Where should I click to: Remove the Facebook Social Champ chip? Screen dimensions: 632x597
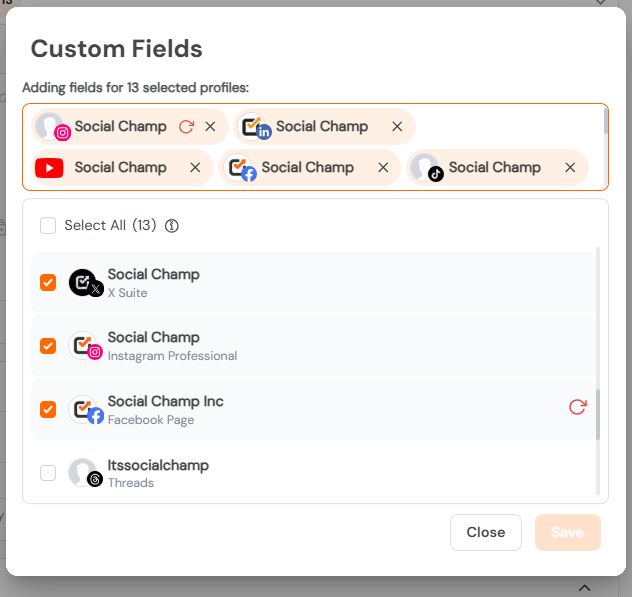tap(383, 167)
